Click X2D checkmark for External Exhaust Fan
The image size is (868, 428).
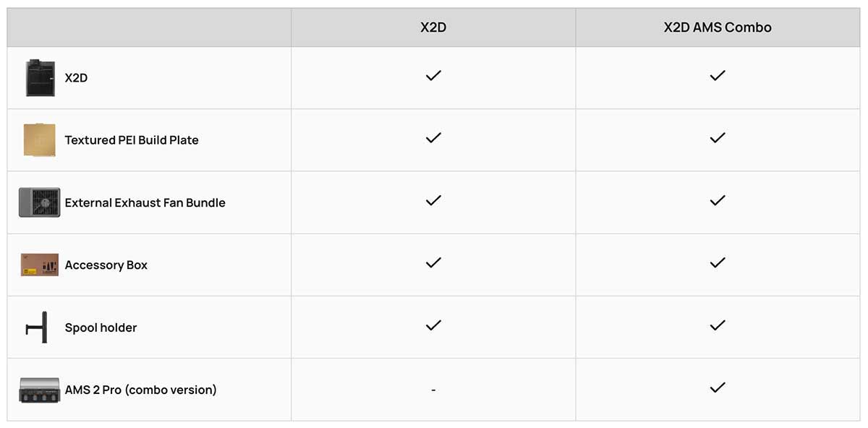click(x=433, y=201)
